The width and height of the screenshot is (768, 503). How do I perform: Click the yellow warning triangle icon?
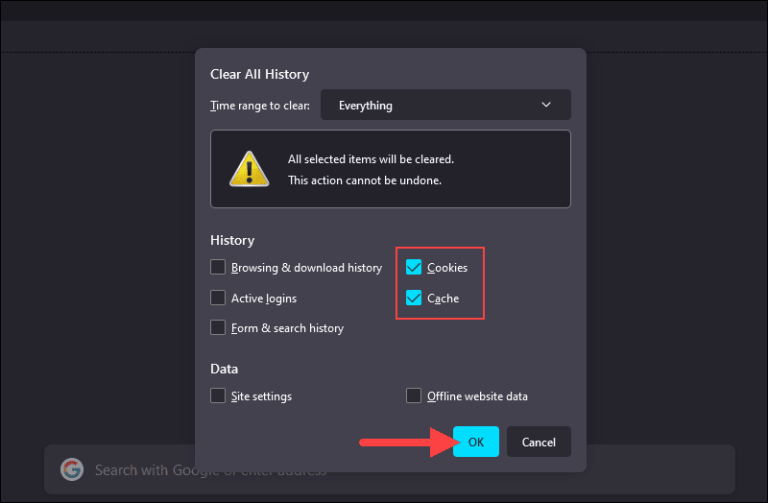pos(249,169)
